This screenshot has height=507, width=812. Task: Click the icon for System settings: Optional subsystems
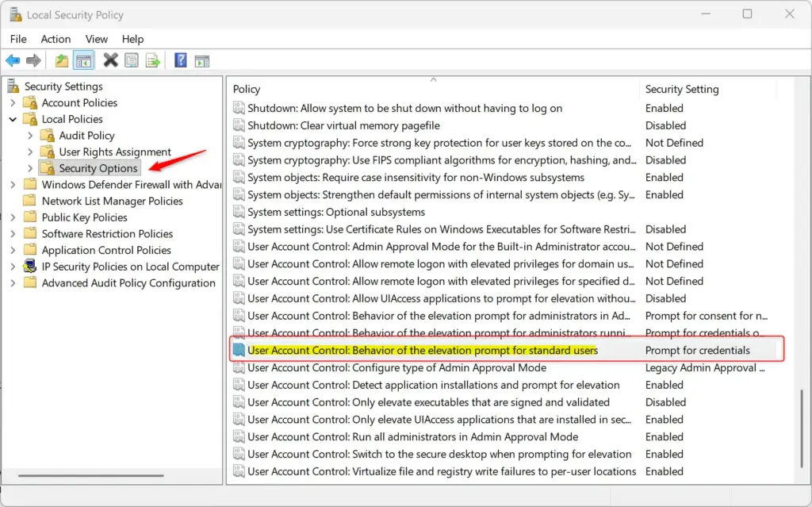[239, 212]
